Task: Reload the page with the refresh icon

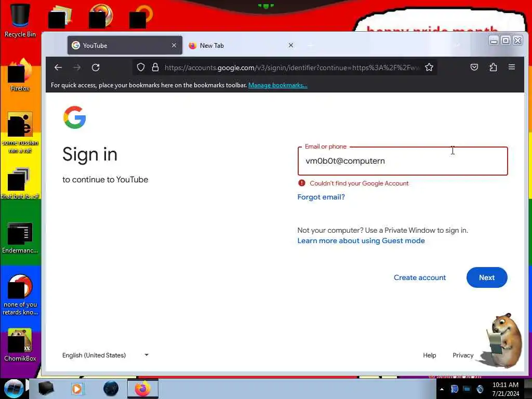Action: [96, 68]
